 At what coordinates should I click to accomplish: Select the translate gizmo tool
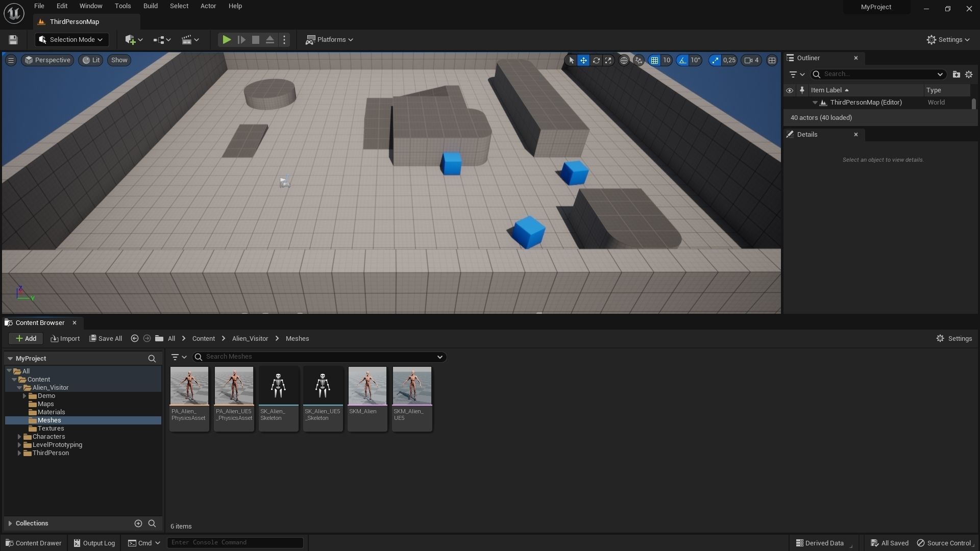[x=583, y=60]
